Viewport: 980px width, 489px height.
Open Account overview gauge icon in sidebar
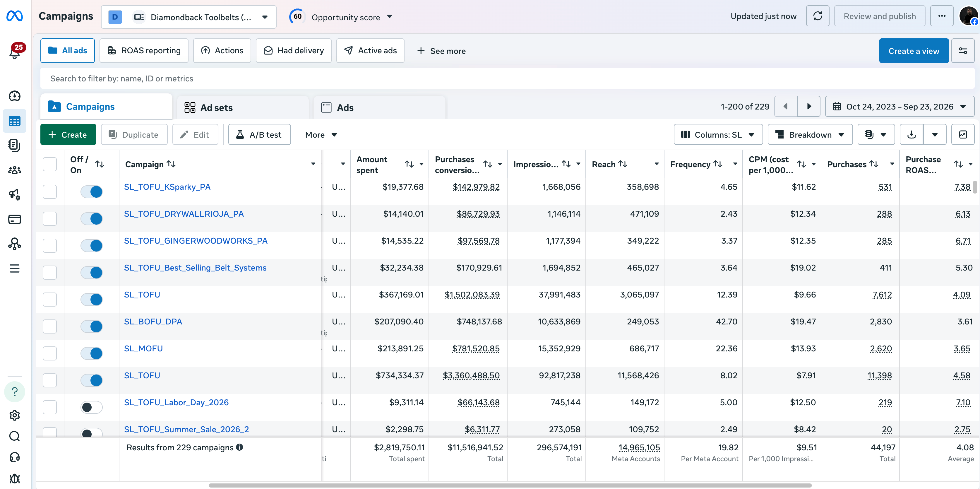(14, 96)
